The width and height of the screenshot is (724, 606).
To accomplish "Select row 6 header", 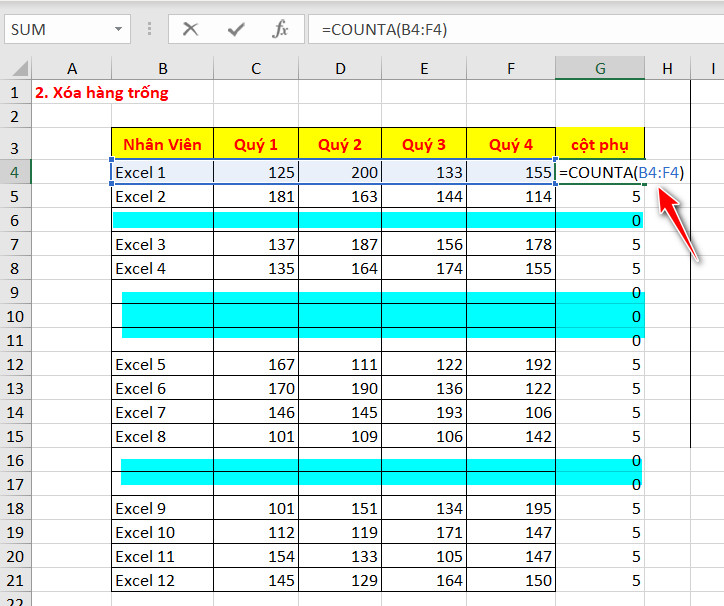I will tap(15, 220).
